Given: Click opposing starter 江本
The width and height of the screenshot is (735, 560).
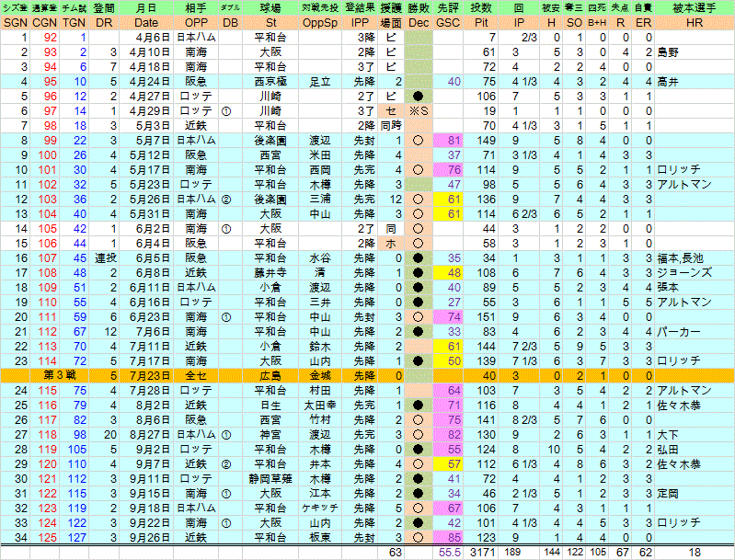Looking at the screenshot, I should tap(320, 494).
